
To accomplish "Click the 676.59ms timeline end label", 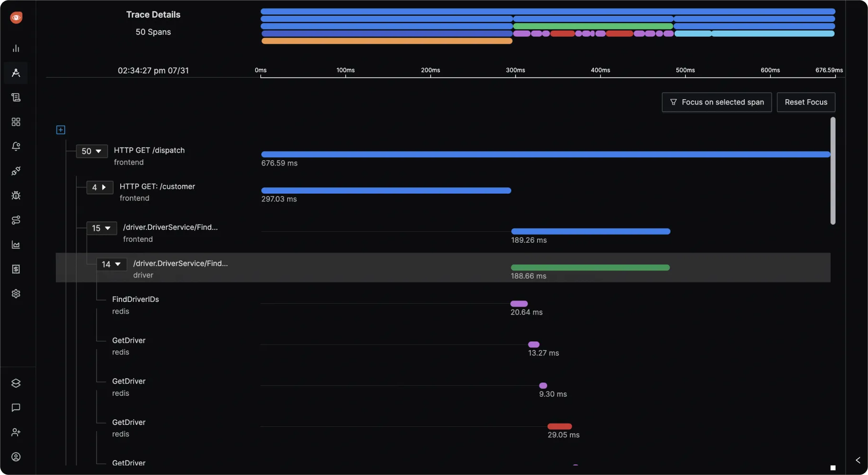I will point(829,70).
